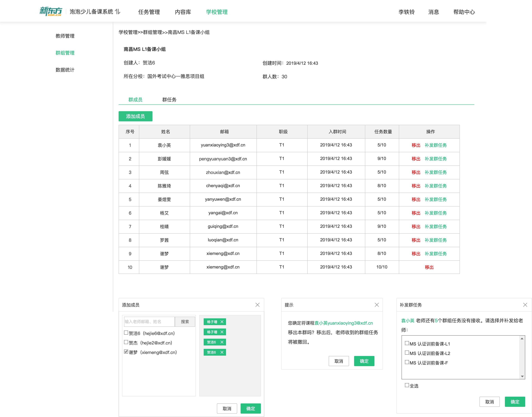Click the 群组管理 breadcrumb link
Screen dimensions: 532x417
[x=152, y=32]
